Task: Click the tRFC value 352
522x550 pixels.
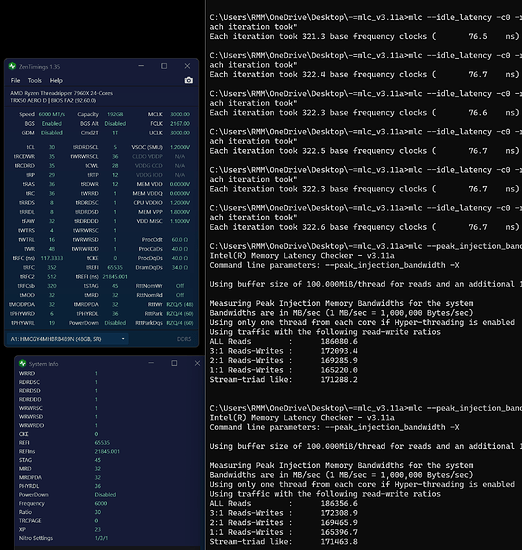Action: [52, 267]
